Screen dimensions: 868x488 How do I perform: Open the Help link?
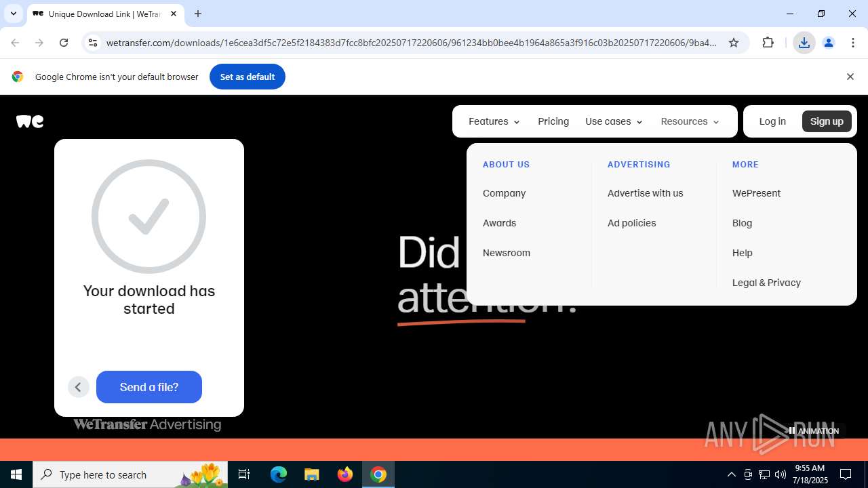[743, 253]
